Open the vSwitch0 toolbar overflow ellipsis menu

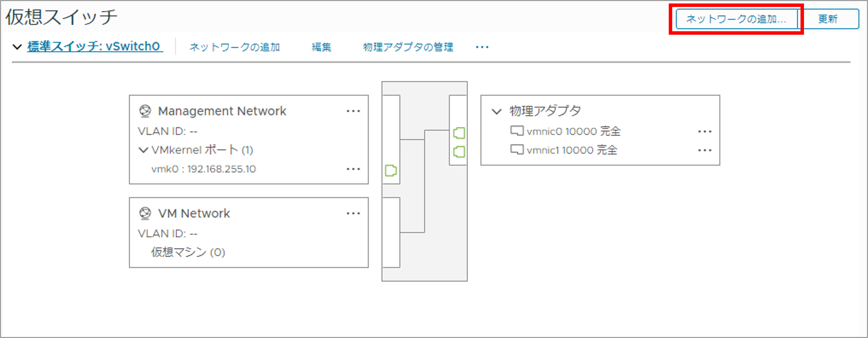coord(482,47)
